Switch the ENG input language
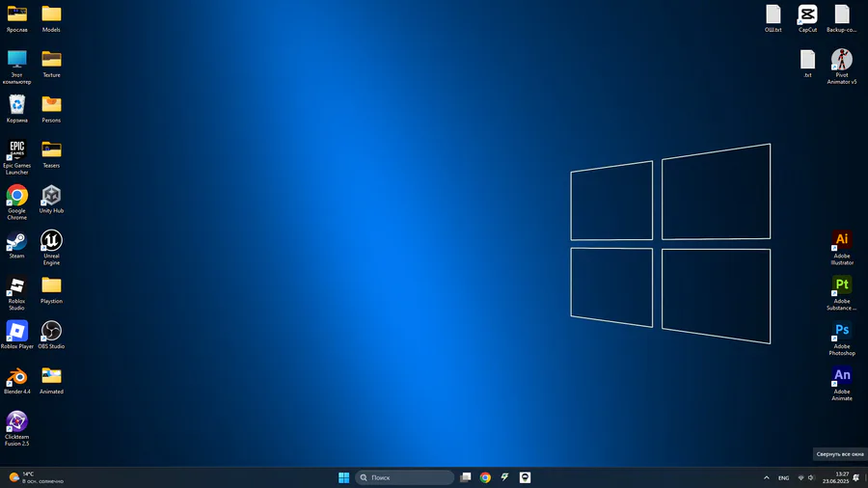The image size is (868, 488). tap(784, 478)
